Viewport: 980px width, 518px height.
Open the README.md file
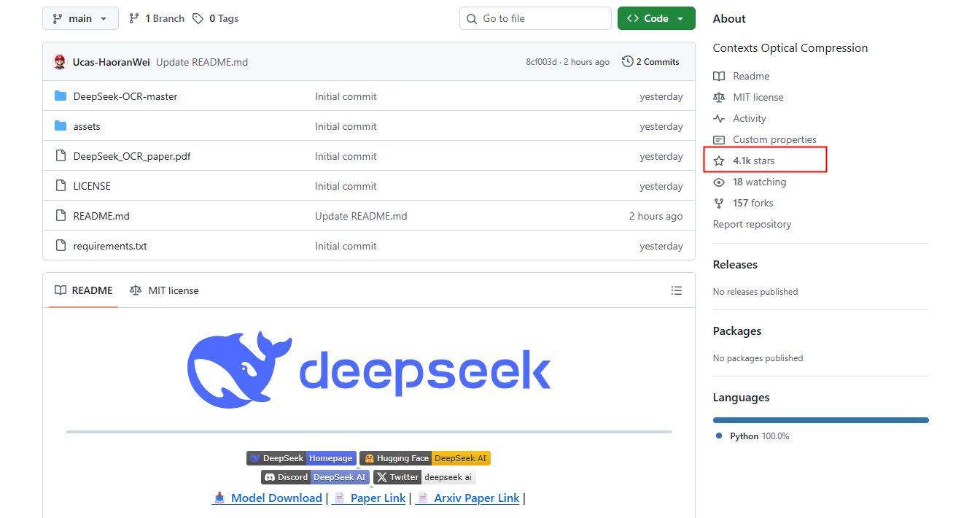[x=101, y=216]
